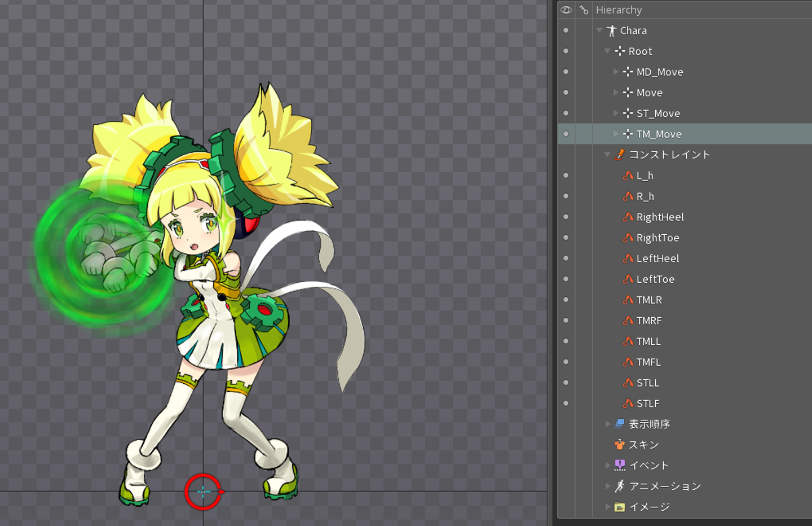Expand the ST_Move bone node
The width and height of the screenshot is (812, 526).
tap(616, 113)
